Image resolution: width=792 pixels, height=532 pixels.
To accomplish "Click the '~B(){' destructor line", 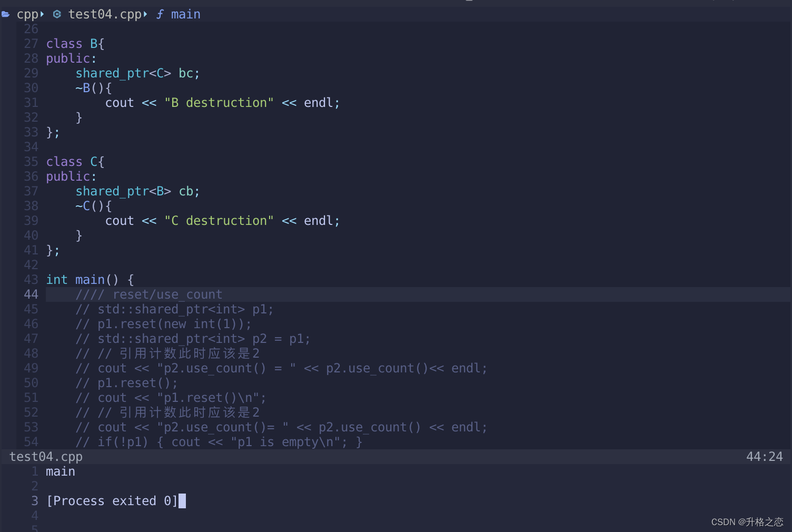I will click(x=93, y=88).
